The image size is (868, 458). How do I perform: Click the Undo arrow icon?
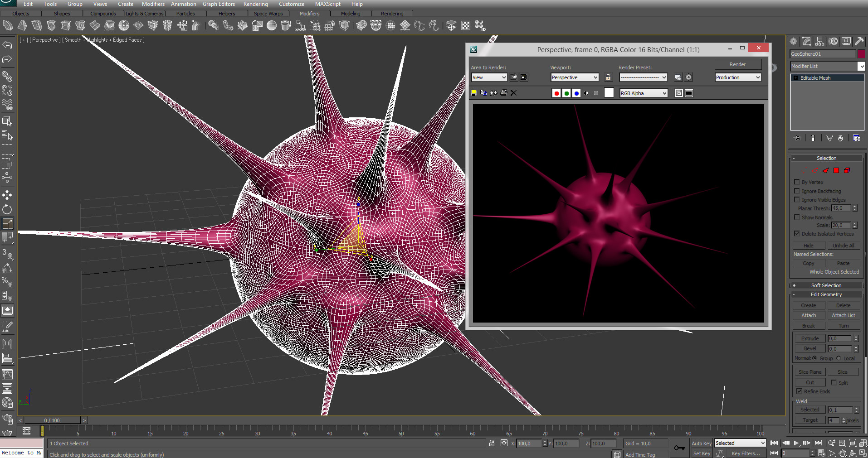(7, 44)
